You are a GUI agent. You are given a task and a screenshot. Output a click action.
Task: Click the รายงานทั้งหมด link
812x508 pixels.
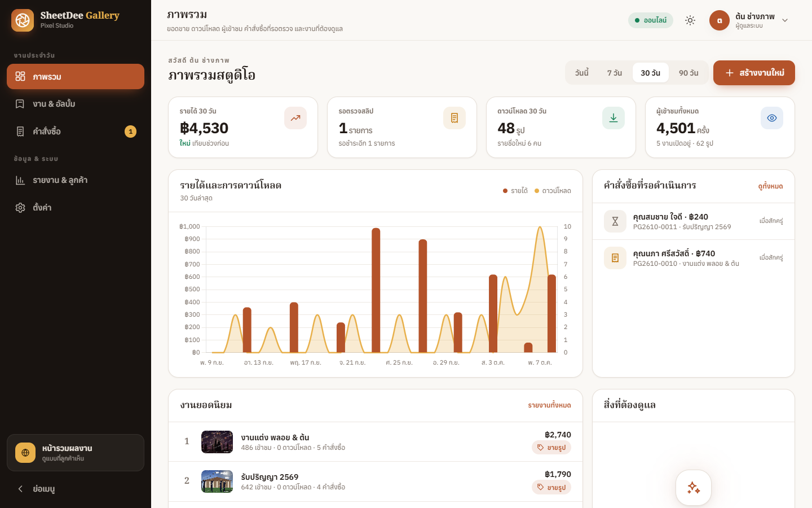point(549,405)
